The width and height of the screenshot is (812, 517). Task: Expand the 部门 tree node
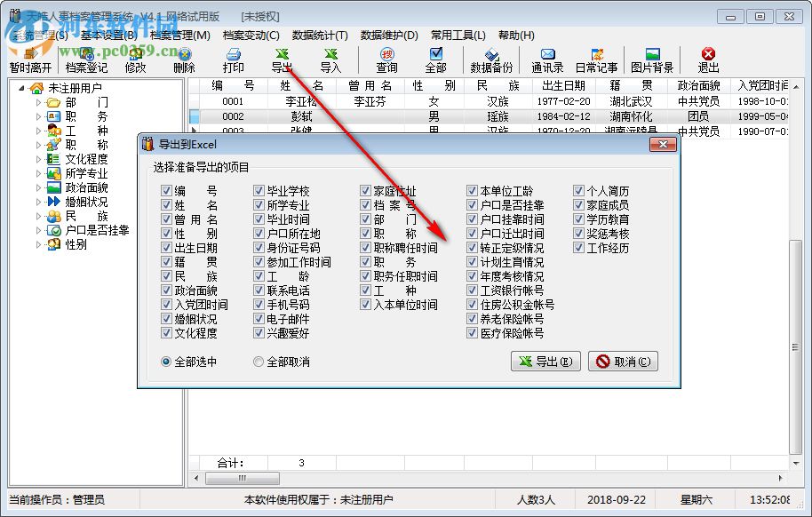(x=37, y=102)
